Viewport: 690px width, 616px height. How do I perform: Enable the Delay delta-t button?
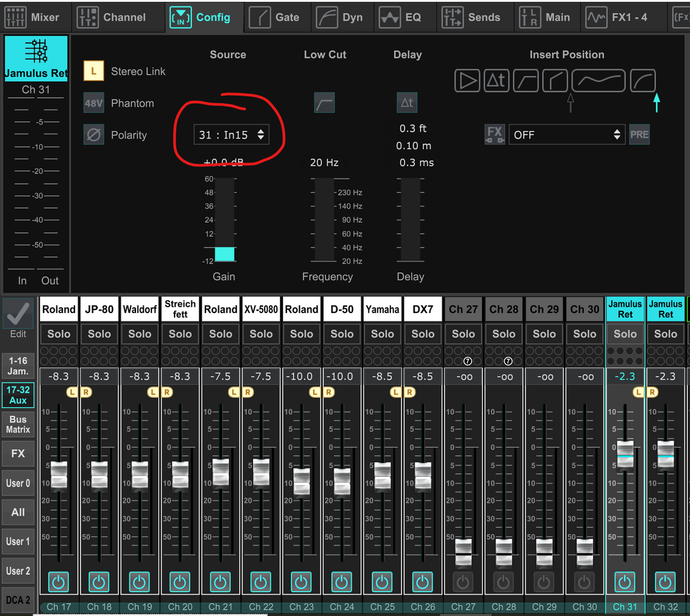coord(407,103)
